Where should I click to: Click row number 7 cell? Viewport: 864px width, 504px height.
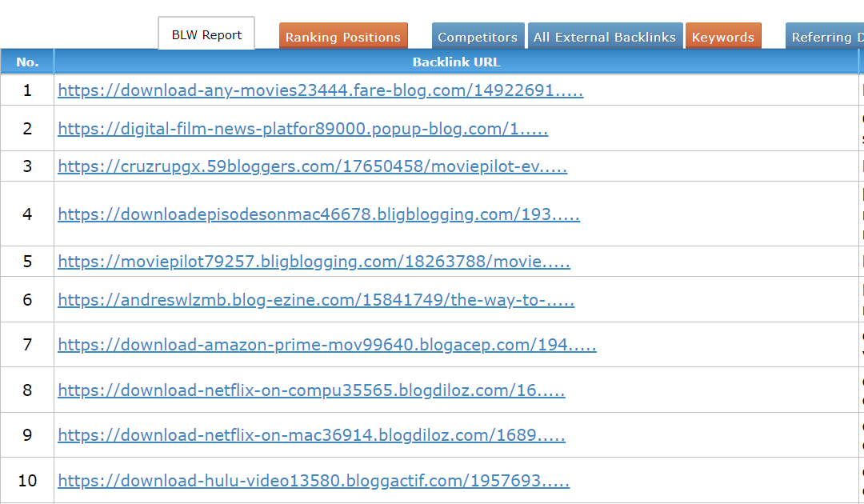click(27, 345)
